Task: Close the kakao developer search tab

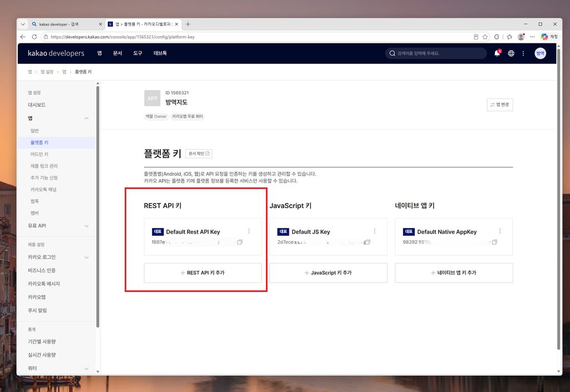Action: (100, 24)
